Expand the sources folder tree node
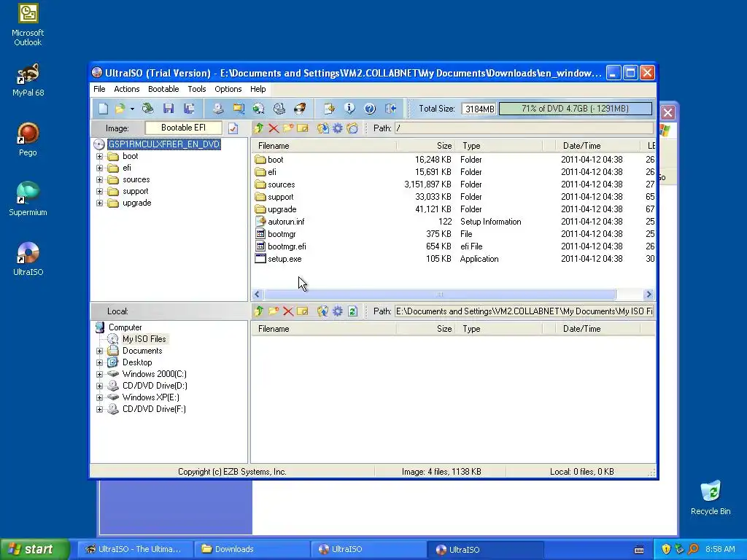This screenshot has width=747, height=560. click(x=99, y=179)
